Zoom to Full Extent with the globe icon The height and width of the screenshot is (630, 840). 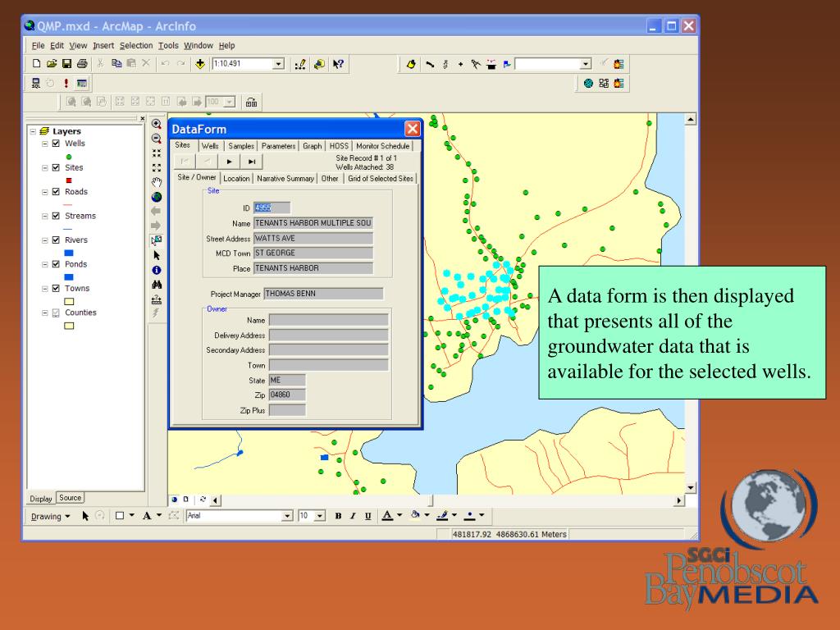[x=157, y=197]
